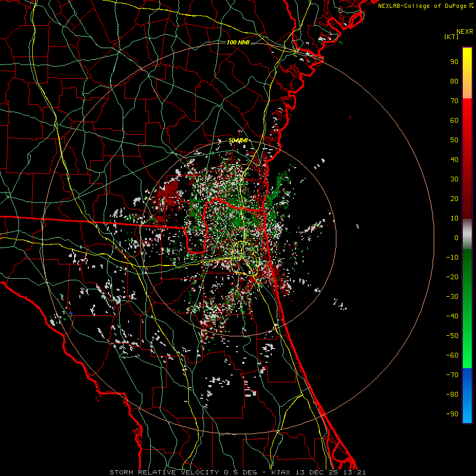Image resolution: width=476 pixels, height=476 pixels.
Task: Click the 80 value on the velocity scale
Action: [454, 81]
